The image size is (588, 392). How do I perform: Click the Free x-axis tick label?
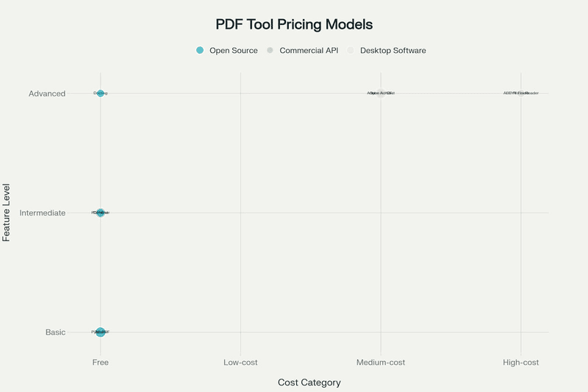pos(101,363)
